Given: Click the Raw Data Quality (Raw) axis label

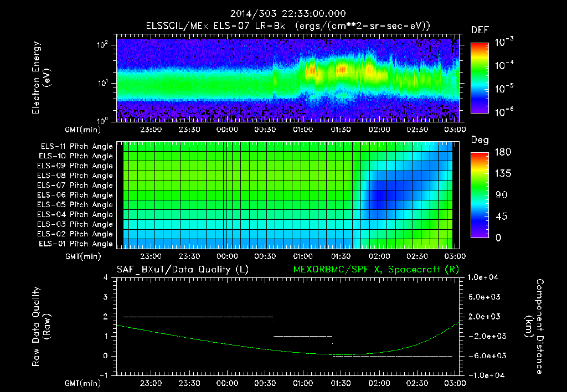Looking at the screenshot, I should 41,327.
